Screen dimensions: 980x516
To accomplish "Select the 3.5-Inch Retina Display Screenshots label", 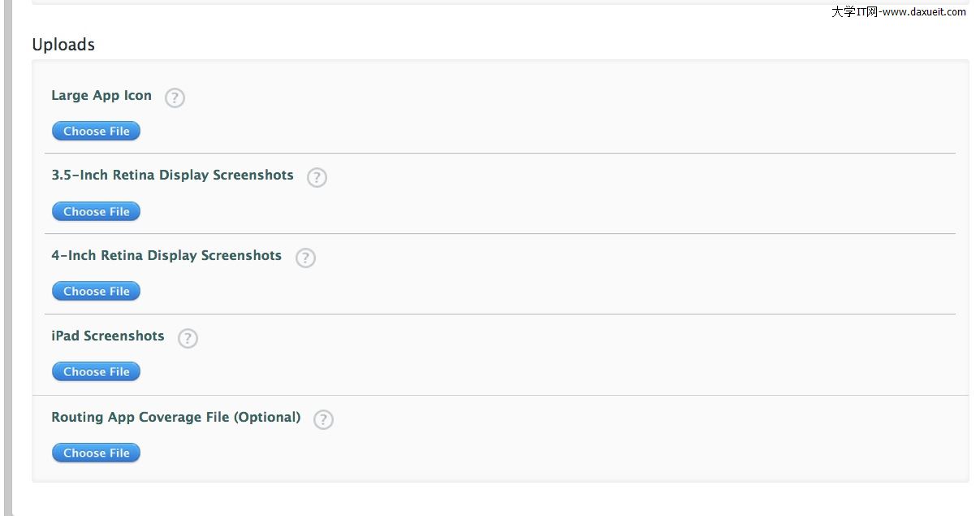I will (x=172, y=176).
